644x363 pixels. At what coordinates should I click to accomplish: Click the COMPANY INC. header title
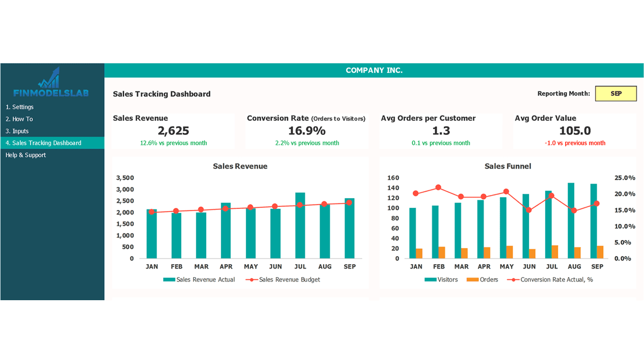tap(374, 70)
